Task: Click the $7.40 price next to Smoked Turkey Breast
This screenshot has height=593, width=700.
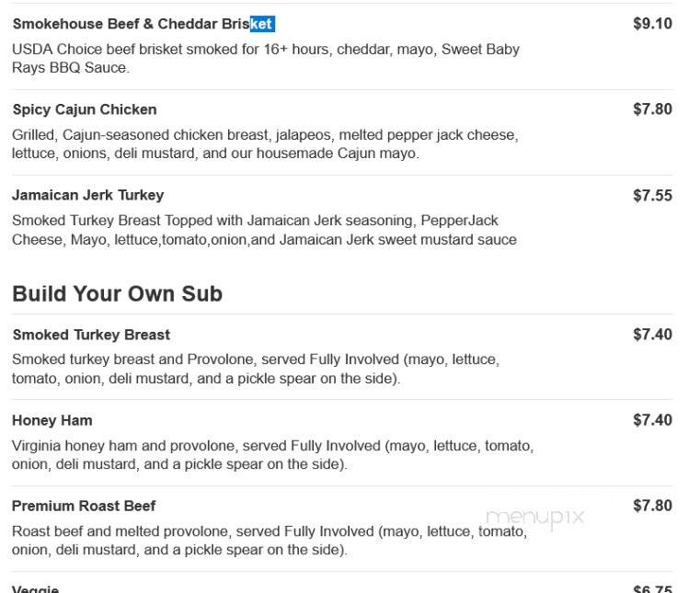Action: [652, 335]
